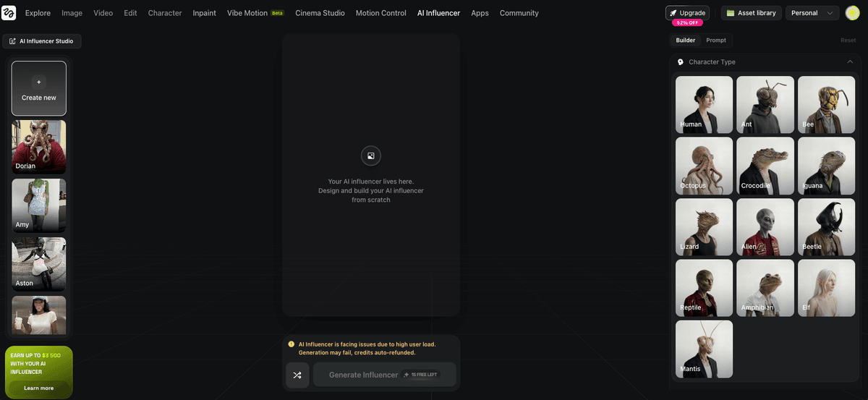Click the Upgrade rocket button
The width and height of the screenshot is (868, 400).
pyautogui.click(x=687, y=13)
